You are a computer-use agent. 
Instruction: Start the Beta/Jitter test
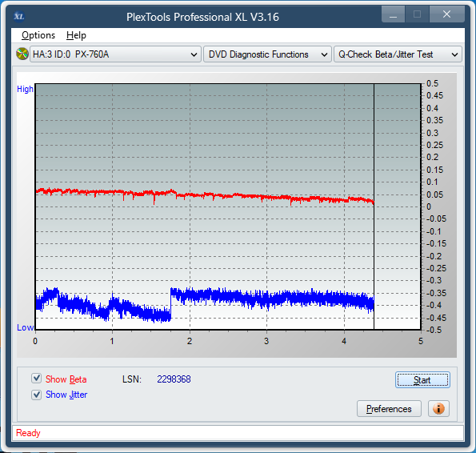click(x=422, y=380)
